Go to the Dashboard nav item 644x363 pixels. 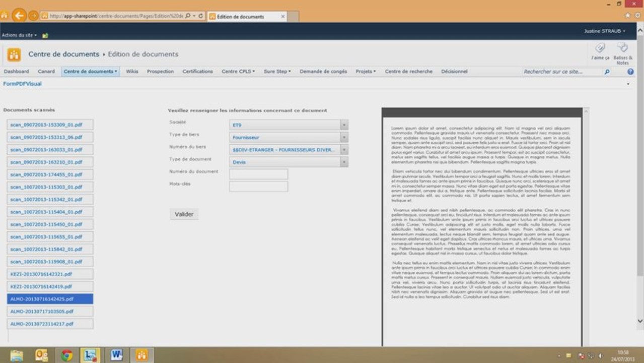point(16,72)
